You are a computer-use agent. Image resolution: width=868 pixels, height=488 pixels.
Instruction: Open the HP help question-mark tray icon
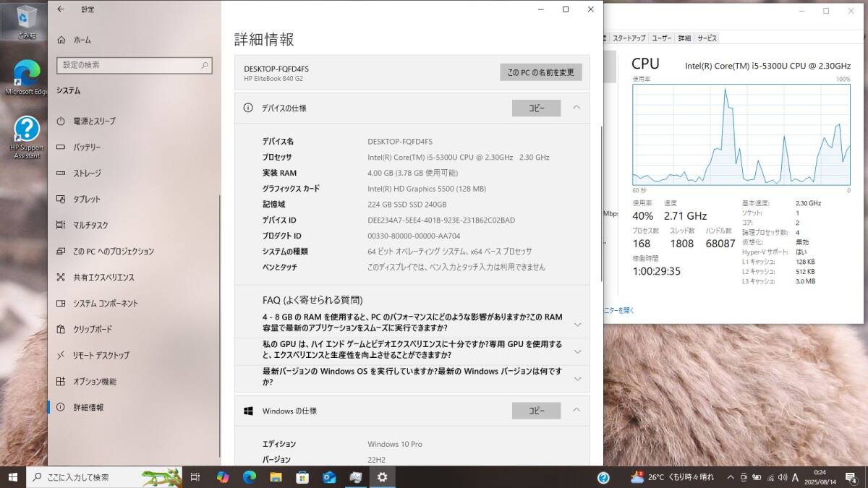[604, 477]
